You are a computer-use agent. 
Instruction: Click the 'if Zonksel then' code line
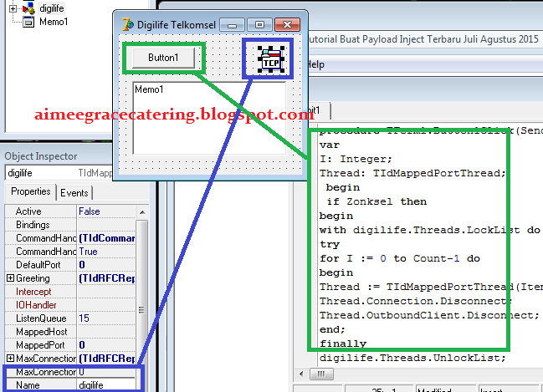point(377,201)
